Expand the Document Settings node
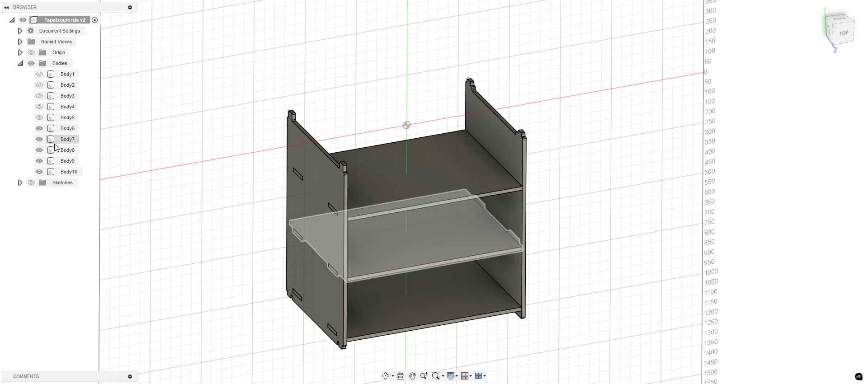Screen dimensions: 868x384 (20, 31)
